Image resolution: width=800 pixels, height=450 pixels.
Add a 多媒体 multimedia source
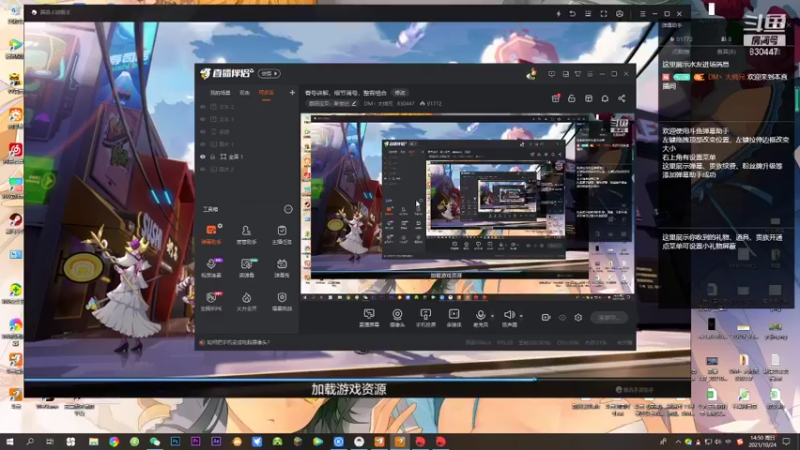[x=454, y=317]
